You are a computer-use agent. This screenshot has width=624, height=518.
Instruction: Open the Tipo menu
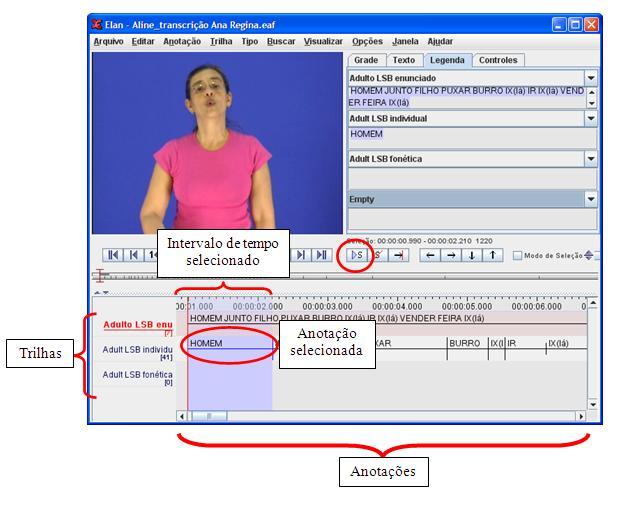[x=250, y=41]
